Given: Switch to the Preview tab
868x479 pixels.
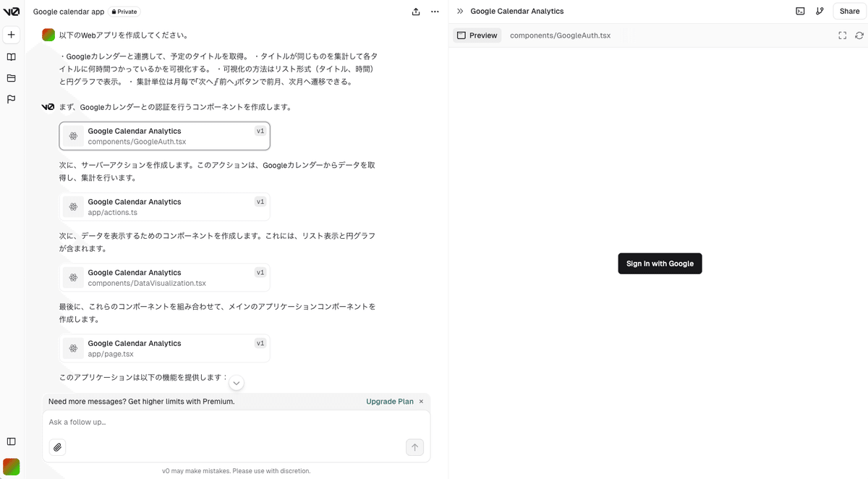Looking at the screenshot, I should click(477, 35).
